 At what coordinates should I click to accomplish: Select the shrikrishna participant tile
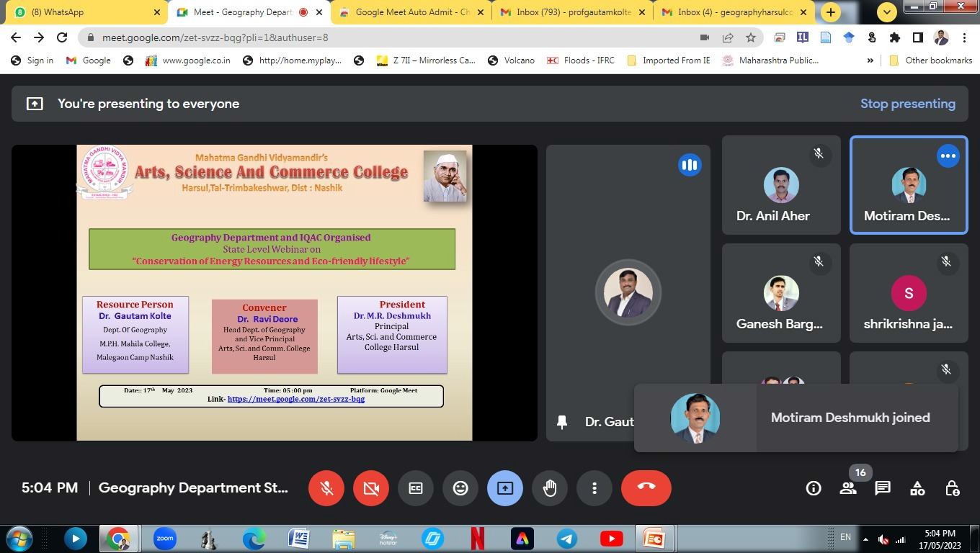909,293
